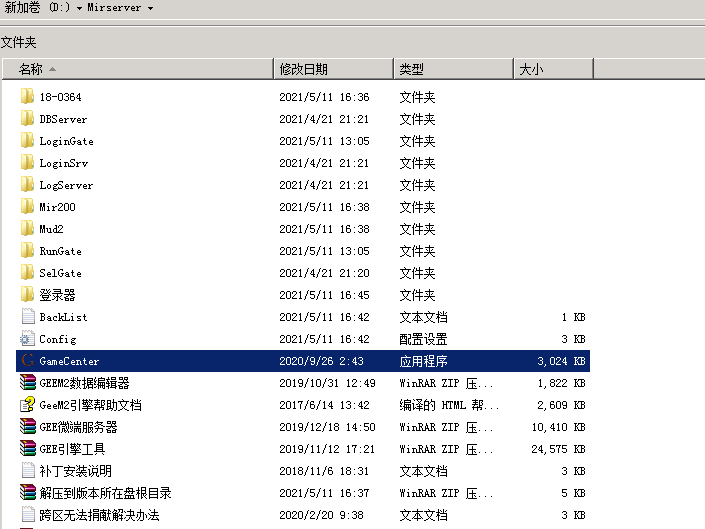Select the GEE微端服务器 archive icon
Screen dimensions: 705x529
point(27,427)
